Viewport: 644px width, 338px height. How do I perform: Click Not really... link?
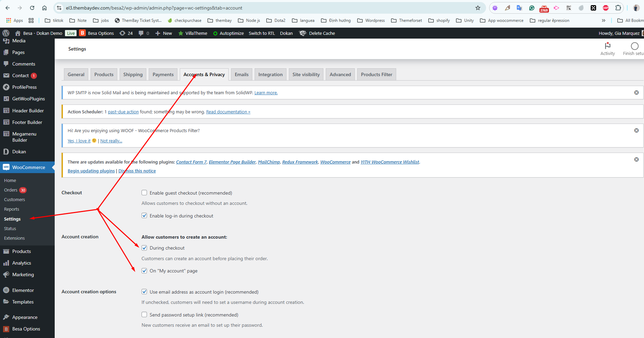pos(111,141)
